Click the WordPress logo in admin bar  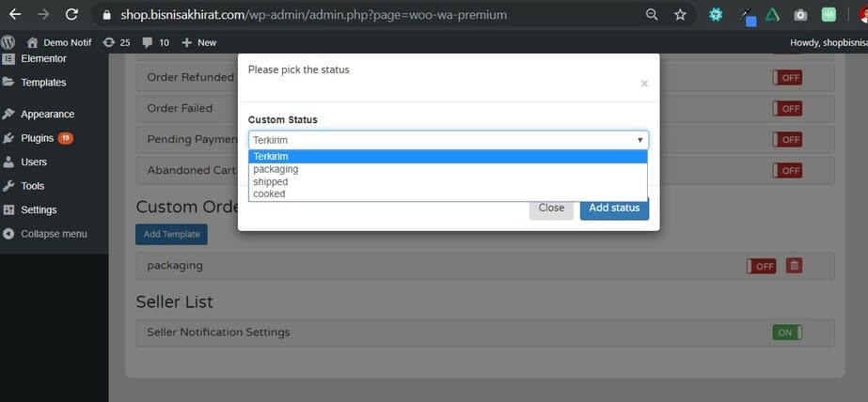click(8, 42)
